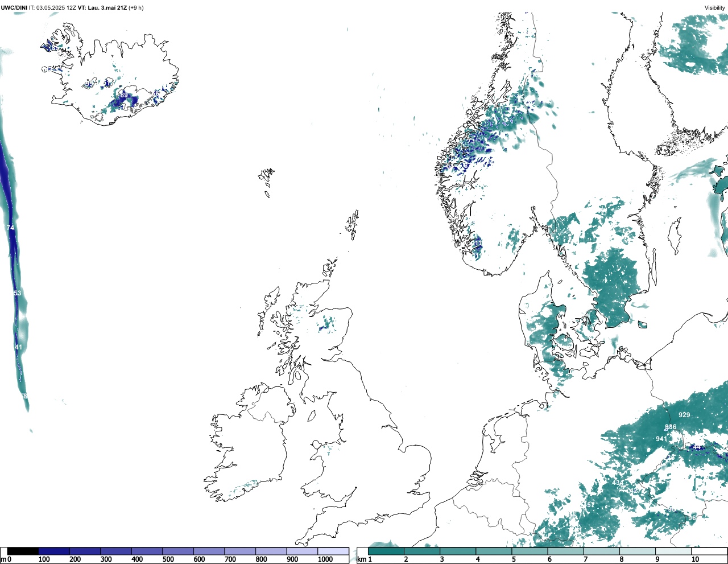The image size is (728, 564).
Task: Click the '500' tick on meter scale
Action: coord(168,559)
